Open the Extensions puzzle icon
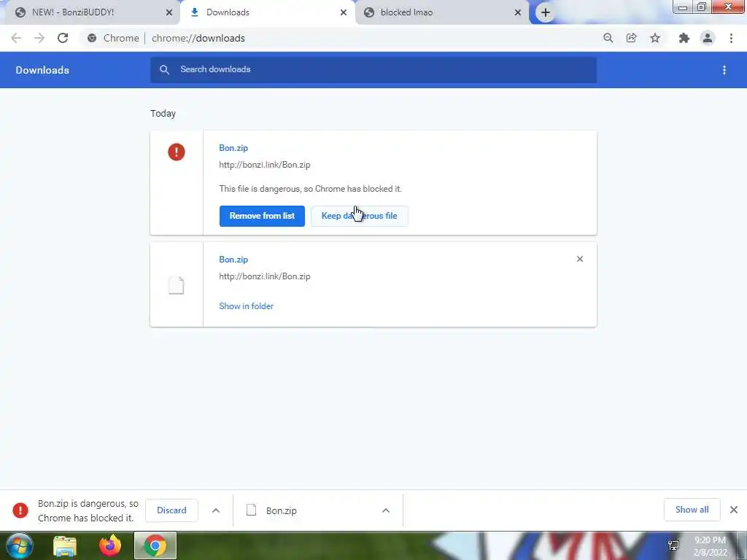 684,38
